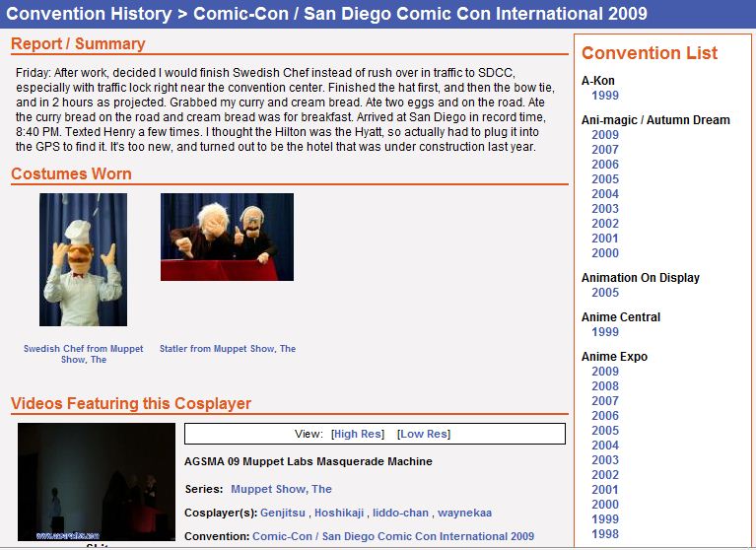Open Anime Expo 1998 entry

click(x=605, y=533)
